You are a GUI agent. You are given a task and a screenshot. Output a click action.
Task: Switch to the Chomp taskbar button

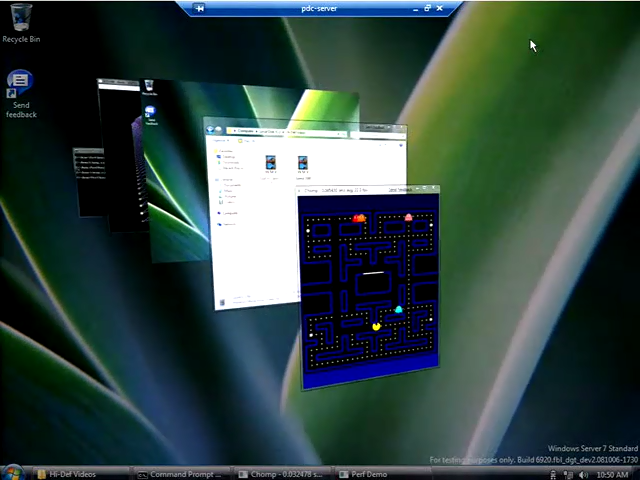[x=283, y=474]
